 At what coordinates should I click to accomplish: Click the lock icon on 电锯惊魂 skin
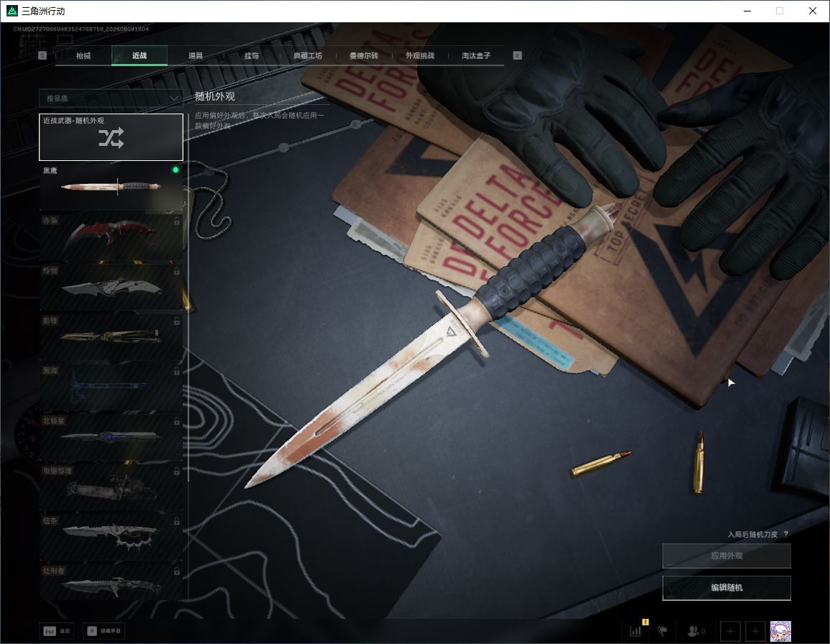click(177, 471)
